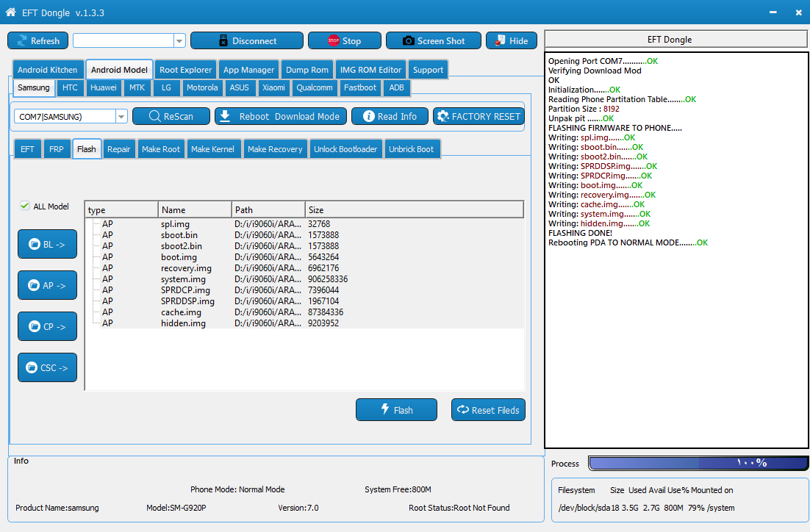Click the AP folder icon
This screenshot has width=810, height=532.
34,285
